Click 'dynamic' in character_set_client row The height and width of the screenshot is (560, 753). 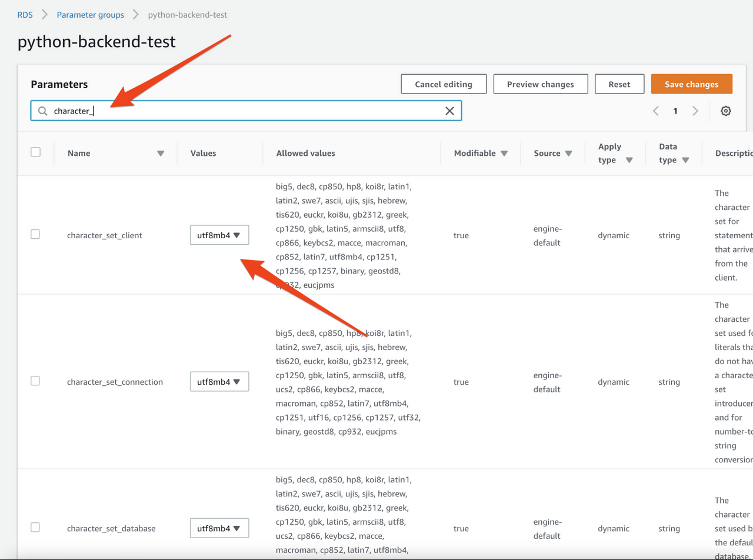pyautogui.click(x=614, y=235)
